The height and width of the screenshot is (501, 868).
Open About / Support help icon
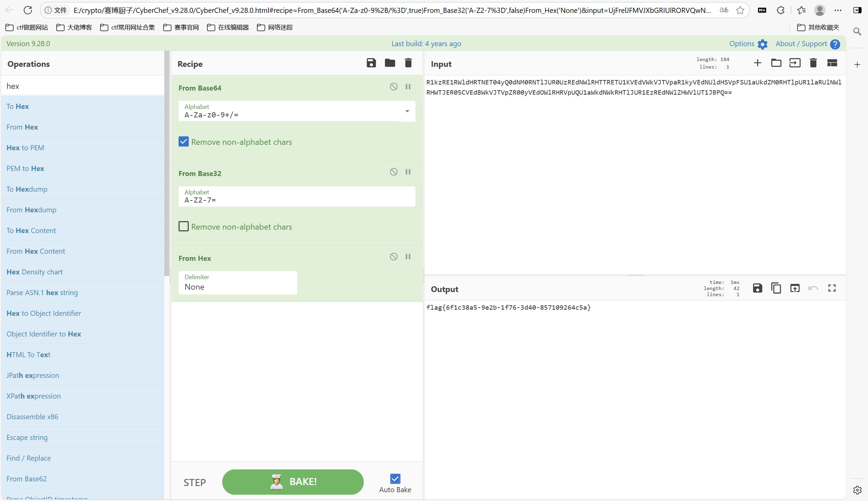click(835, 44)
